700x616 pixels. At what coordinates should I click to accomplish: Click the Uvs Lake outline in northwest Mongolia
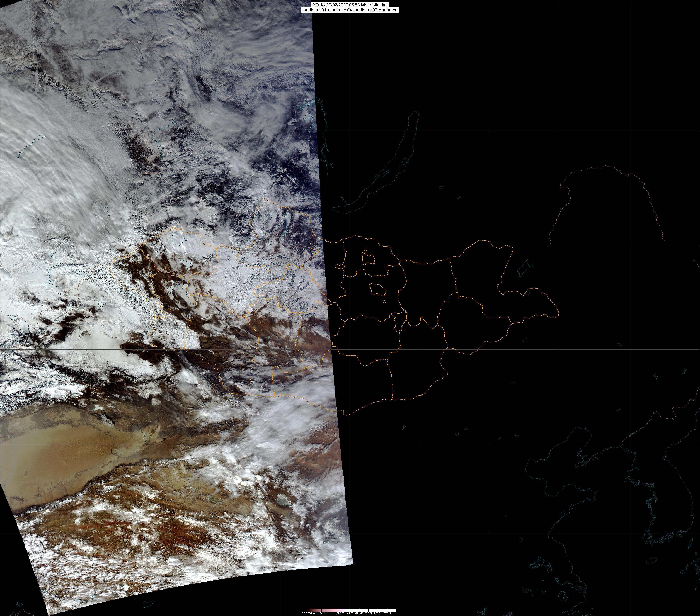(178, 239)
